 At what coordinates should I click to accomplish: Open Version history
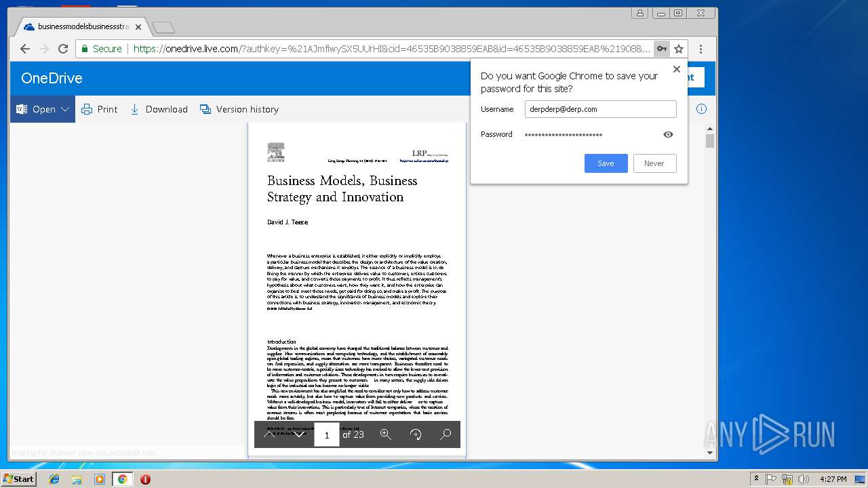[239, 109]
